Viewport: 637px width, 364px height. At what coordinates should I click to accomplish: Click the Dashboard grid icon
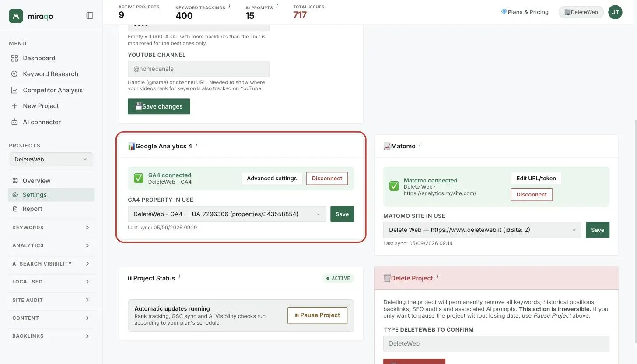[14, 58]
